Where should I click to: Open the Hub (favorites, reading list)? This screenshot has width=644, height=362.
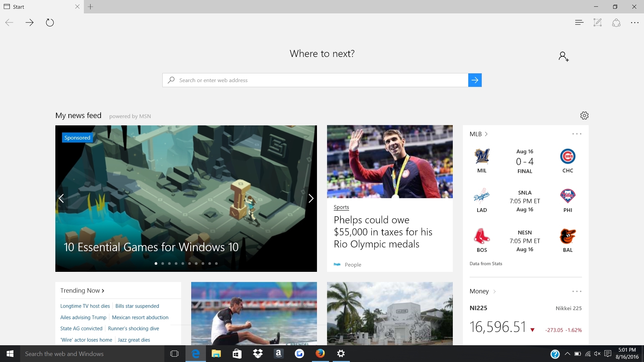pos(579,22)
